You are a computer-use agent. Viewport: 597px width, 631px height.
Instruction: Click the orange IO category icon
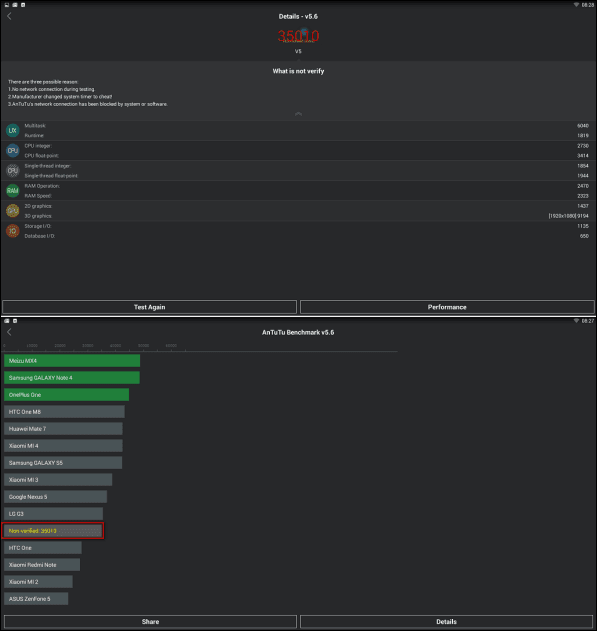click(x=12, y=231)
